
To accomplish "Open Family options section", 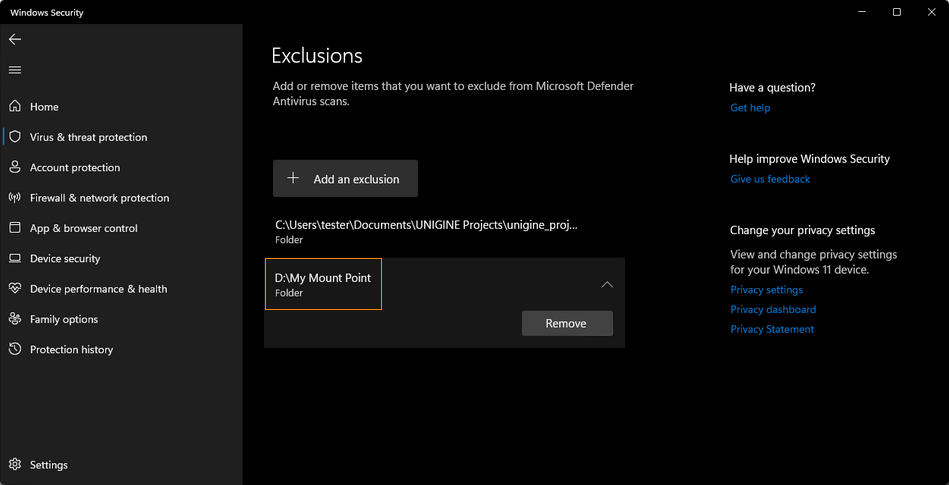I will pyautogui.click(x=64, y=319).
